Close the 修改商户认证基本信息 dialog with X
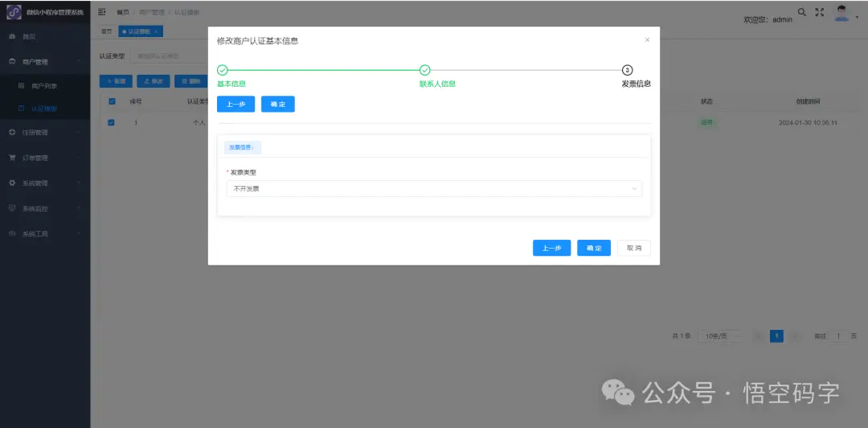Viewport: 868px width, 428px height. click(x=647, y=40)
